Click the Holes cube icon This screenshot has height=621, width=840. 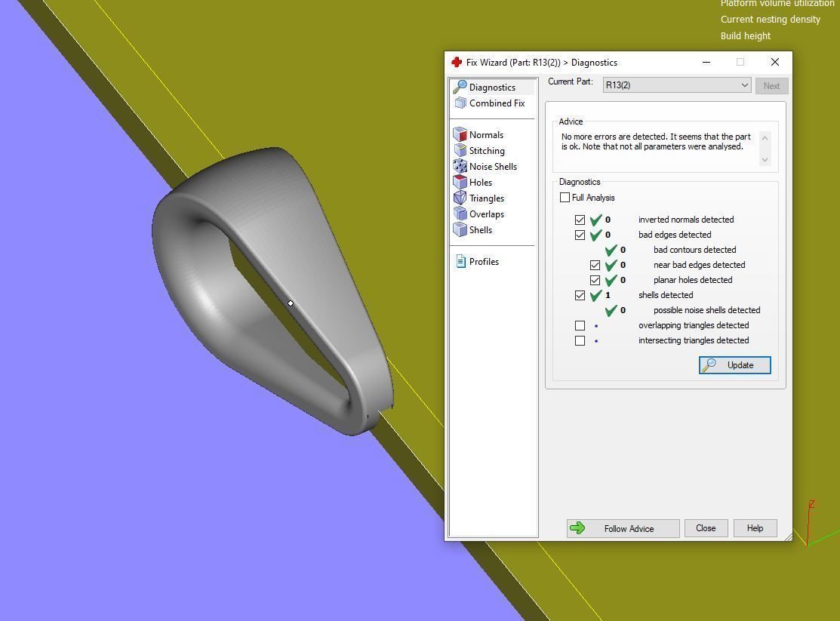(x=460, y=182)
